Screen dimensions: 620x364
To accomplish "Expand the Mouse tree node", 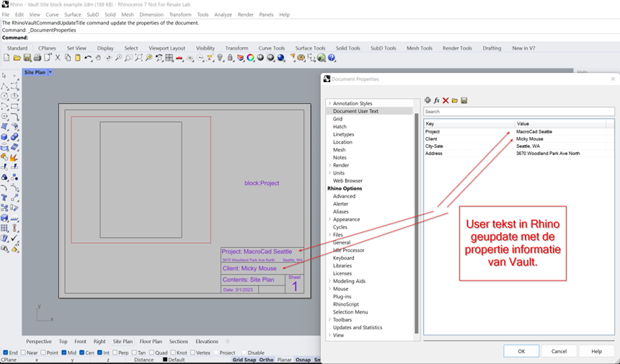I will point(329,289).
